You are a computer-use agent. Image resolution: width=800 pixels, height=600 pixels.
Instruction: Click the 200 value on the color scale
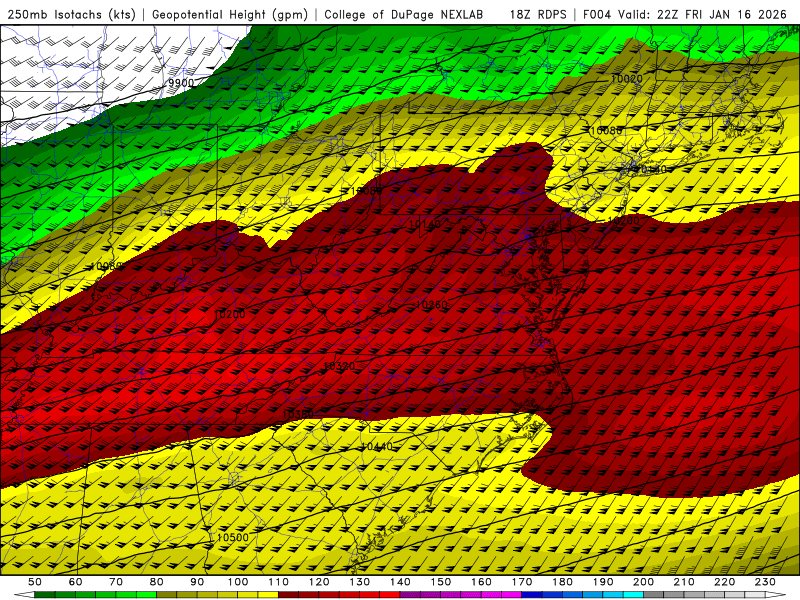click(643, 582)
